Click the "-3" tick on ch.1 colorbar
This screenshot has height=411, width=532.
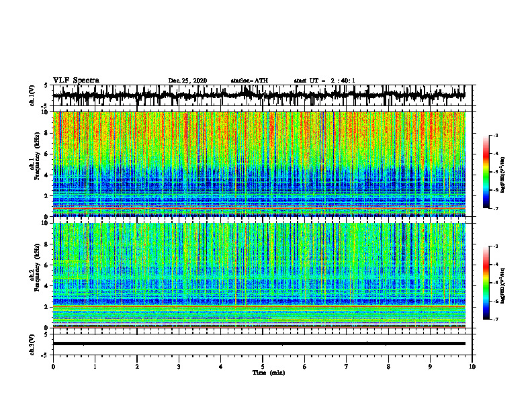click(x=496, y=136)
